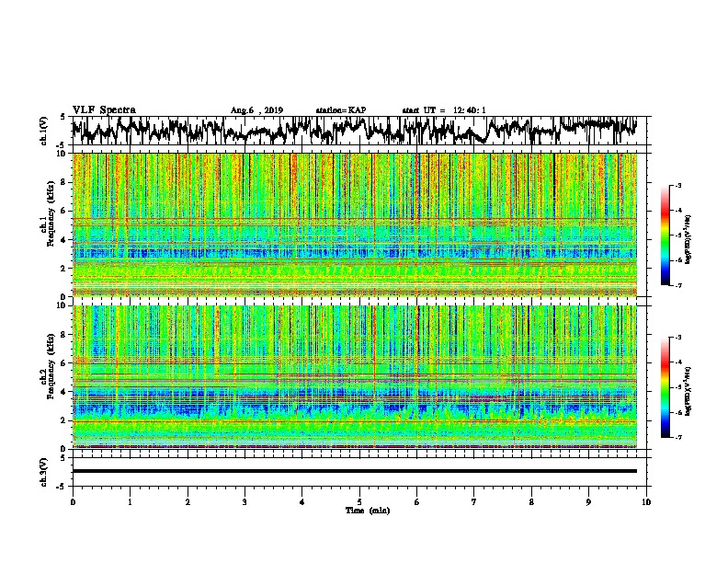The image size is (728, 563).
Task: Click the "-7" label on the ch.1 colorbar
Action: coord(677,285)
